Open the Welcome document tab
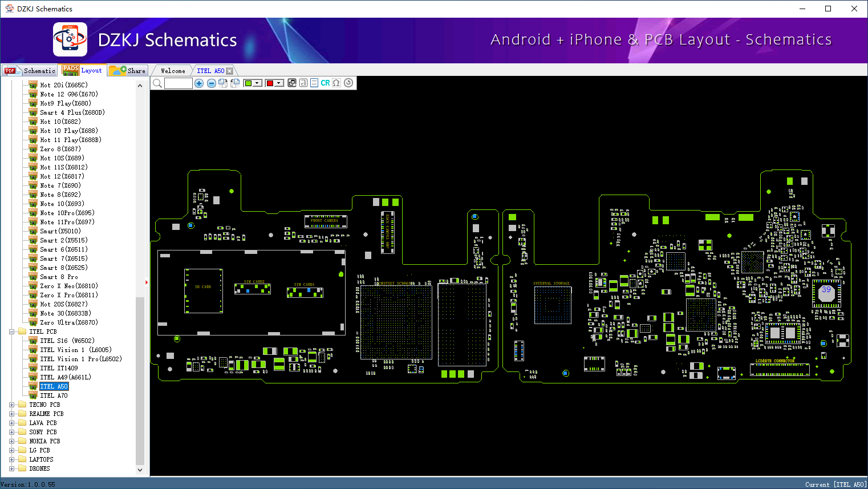868x489 pixels. click(x=173, y=71)
